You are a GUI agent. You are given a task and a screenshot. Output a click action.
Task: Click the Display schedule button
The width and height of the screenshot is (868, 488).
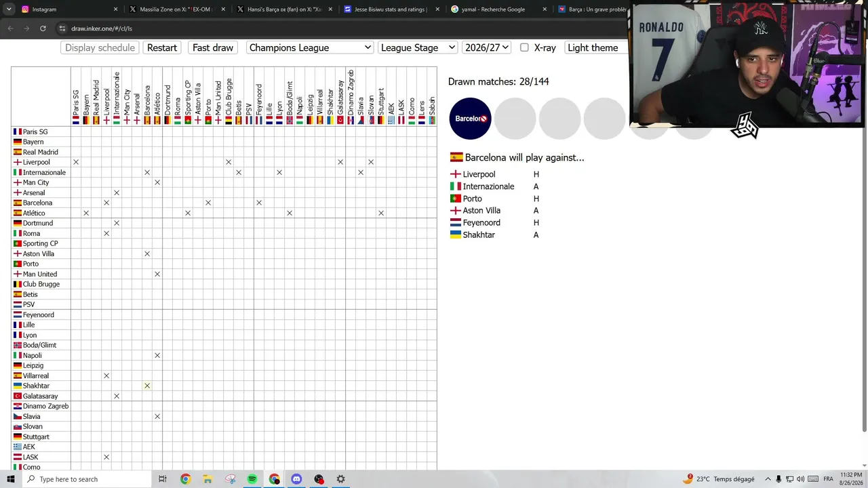click(100, 47)
